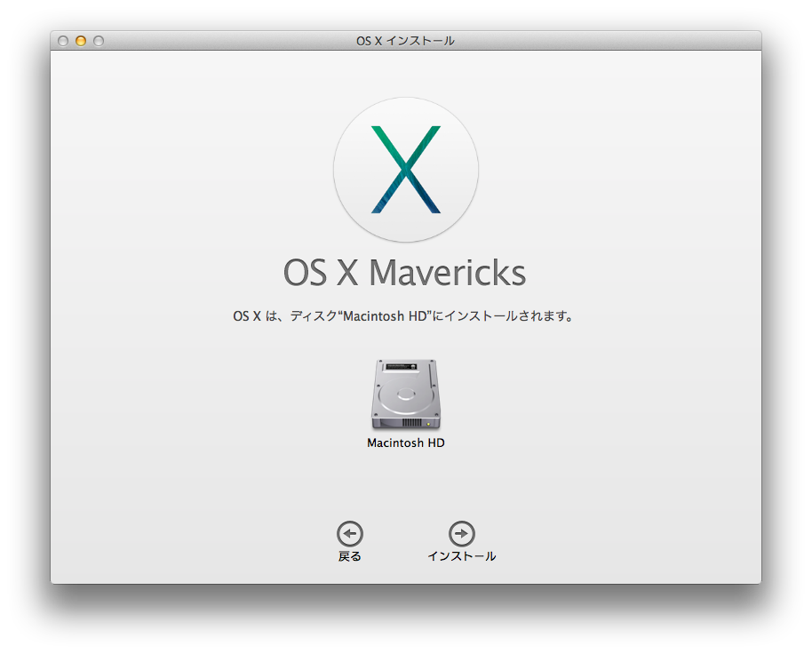
Task: Click the disabled close window button
Action: click(x=63, y=41)
